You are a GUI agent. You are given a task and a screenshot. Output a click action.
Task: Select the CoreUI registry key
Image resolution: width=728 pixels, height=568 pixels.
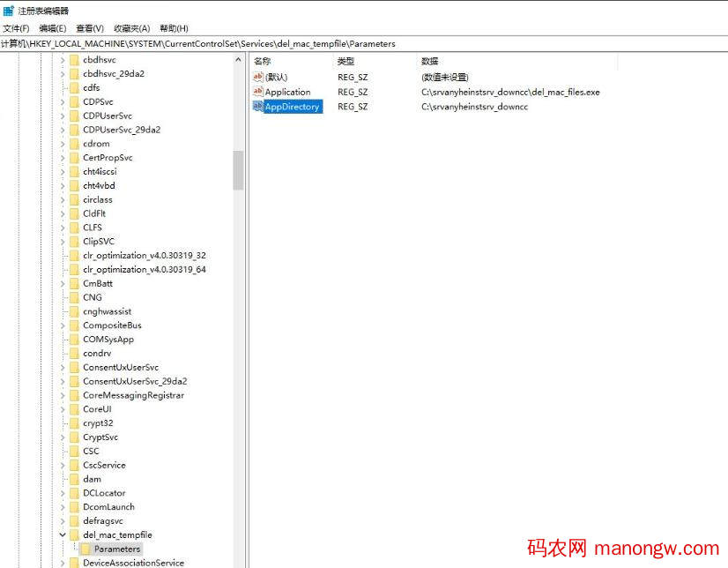pos(97,408)
